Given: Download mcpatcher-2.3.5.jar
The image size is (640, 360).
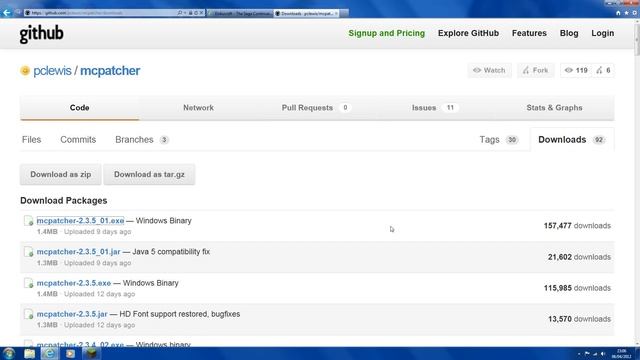Looking at the screenshot, I should 72,314.
